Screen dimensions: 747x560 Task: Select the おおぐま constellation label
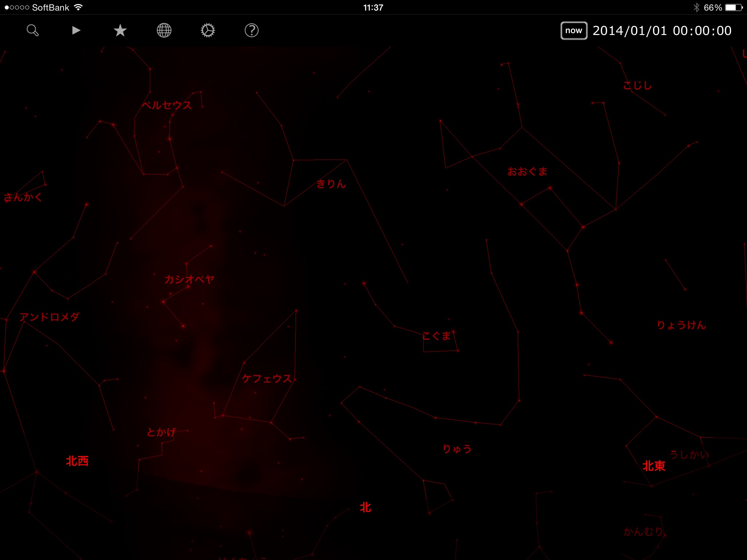pos(527,171)
